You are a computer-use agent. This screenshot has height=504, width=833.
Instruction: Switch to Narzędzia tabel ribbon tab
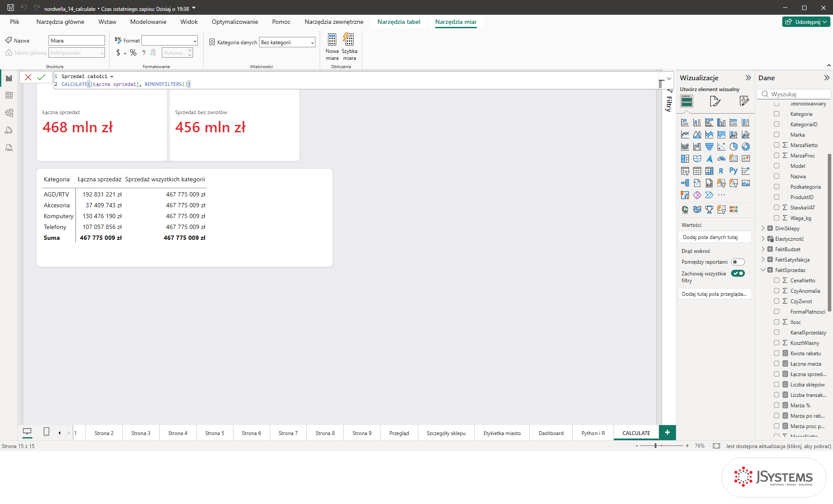pyautogui.click(x=399, y=22)
